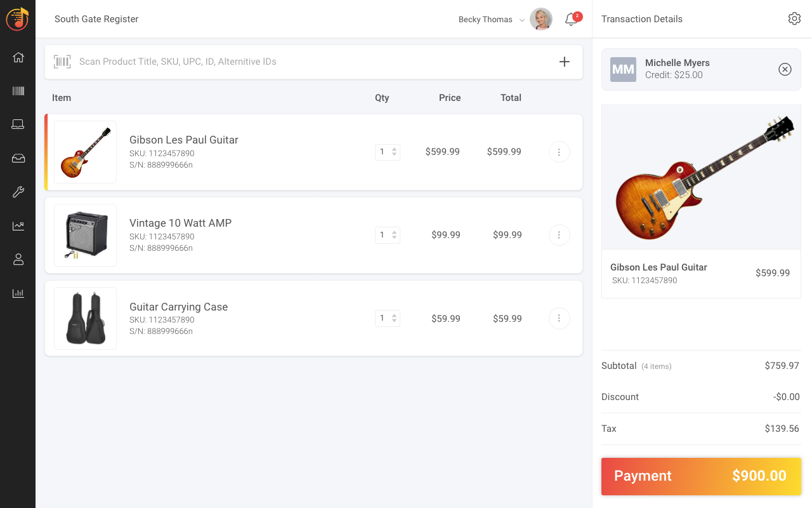Focus the Scan Product Title search field

click(313, 62)
